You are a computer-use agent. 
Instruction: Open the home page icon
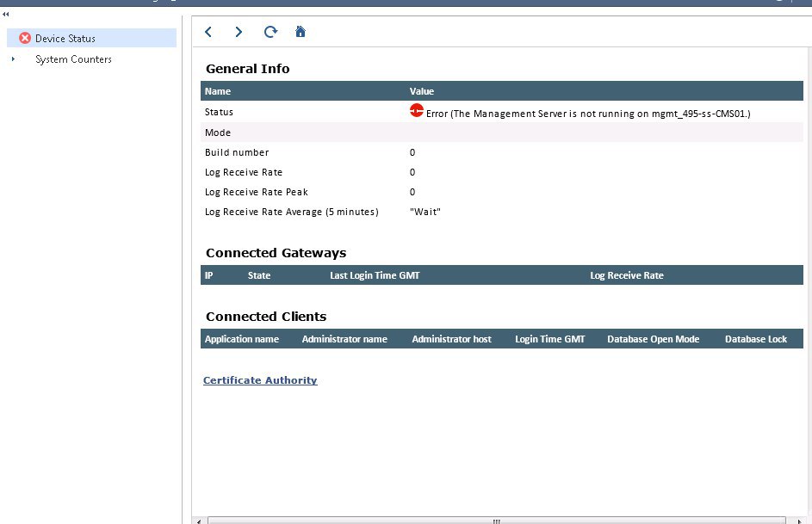(301, 32)
